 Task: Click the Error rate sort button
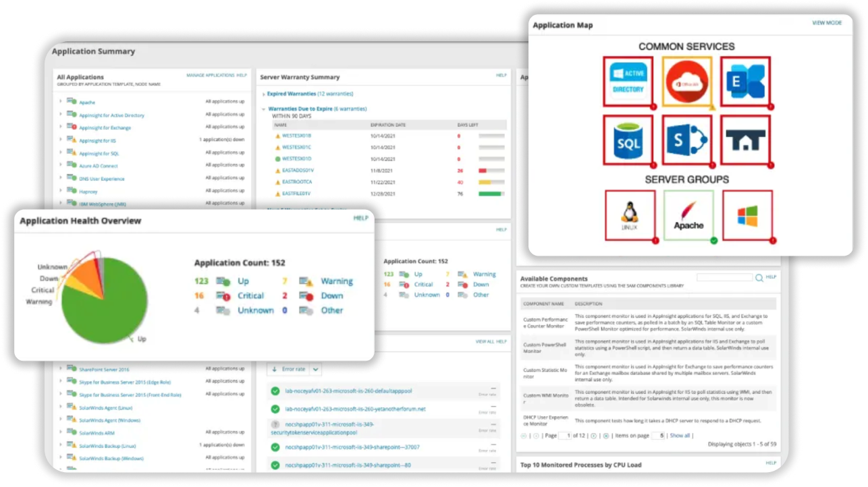click(x=288, y=369)
